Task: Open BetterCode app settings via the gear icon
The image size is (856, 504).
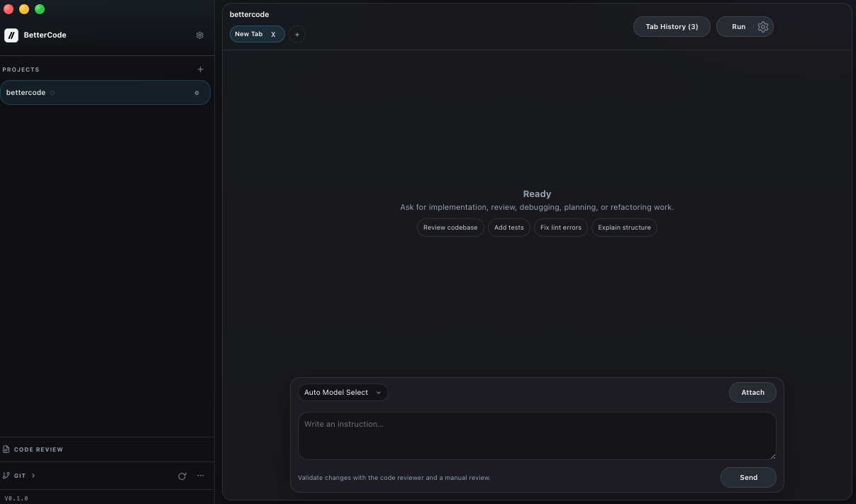Action: 200,35
